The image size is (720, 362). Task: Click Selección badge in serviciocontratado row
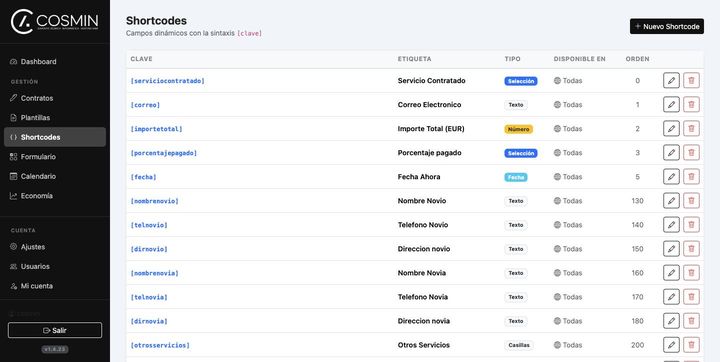[x=521, y=81]
